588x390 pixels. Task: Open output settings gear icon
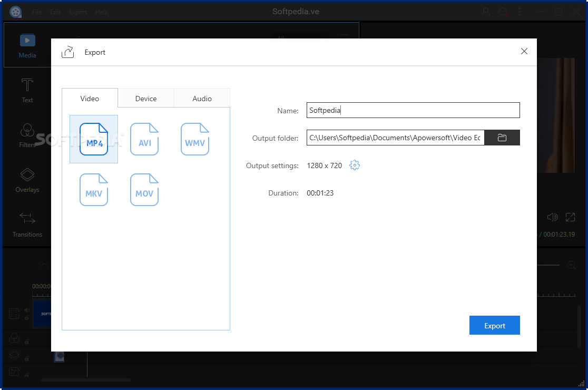point(355,165)
